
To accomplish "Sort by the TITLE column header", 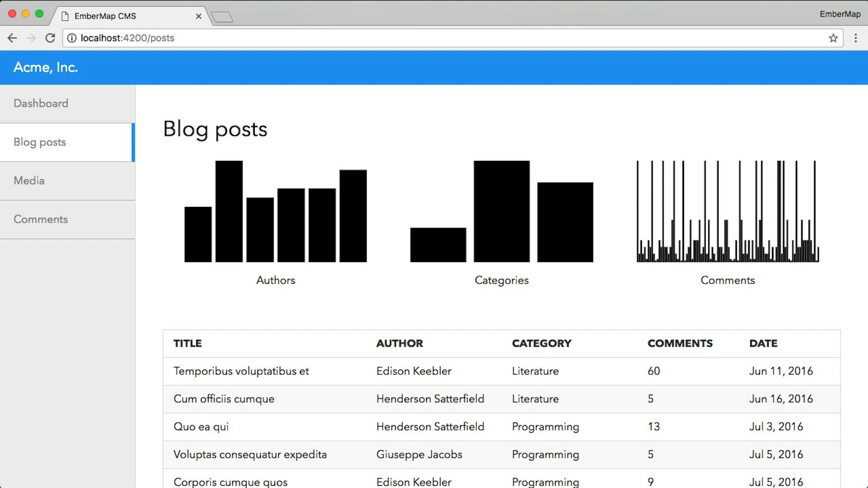I will 187,343.
